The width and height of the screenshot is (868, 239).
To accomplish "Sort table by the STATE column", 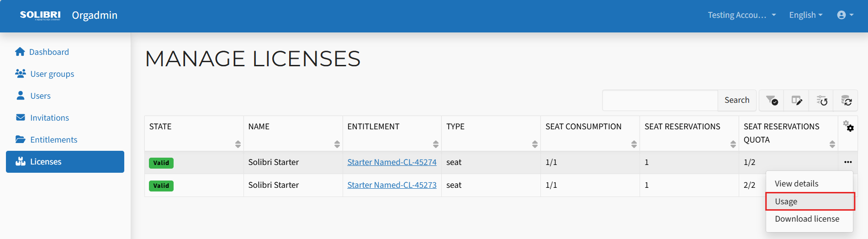I will [238, 144].
